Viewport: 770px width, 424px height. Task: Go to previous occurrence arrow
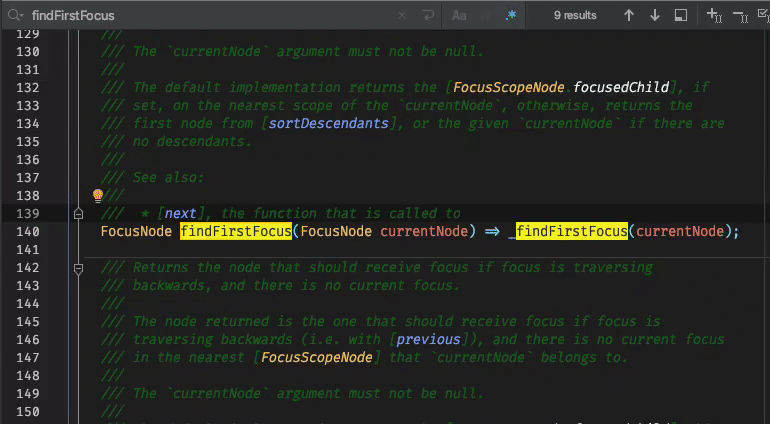629,16
